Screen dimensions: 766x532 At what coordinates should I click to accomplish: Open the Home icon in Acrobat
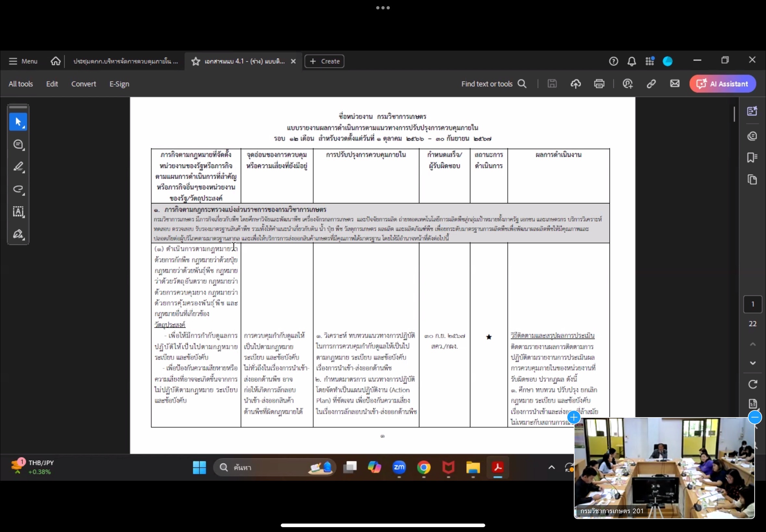(56, 61)
